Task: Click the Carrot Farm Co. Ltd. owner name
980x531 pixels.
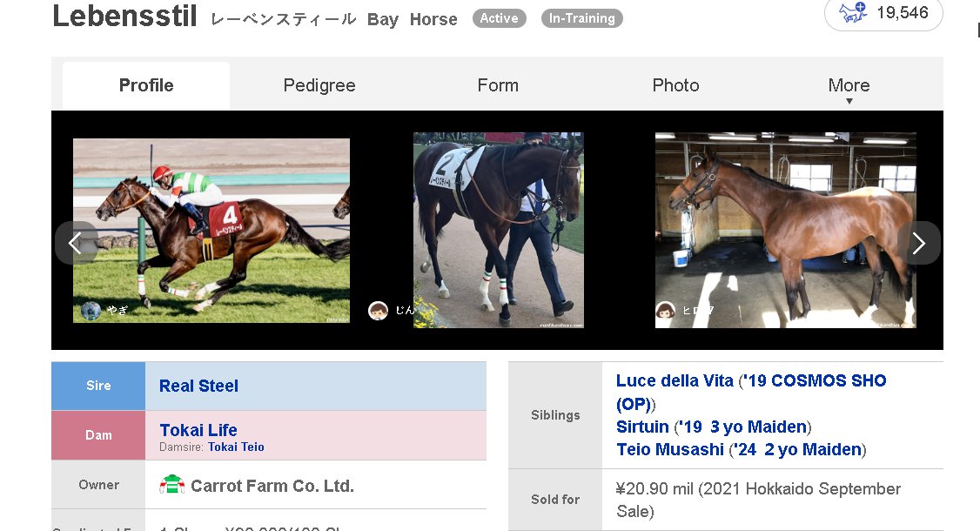Action: [272, 486]
